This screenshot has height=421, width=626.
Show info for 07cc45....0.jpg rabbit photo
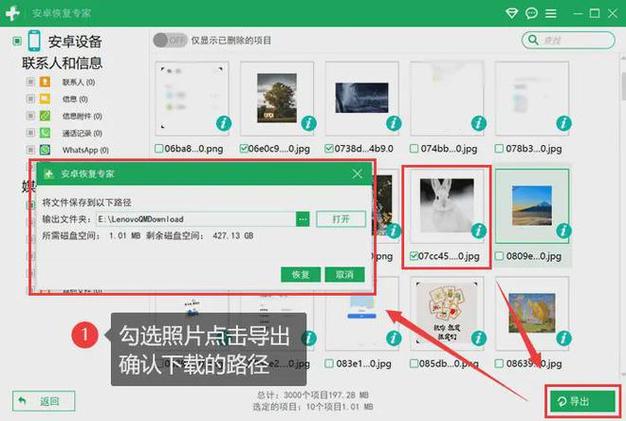click(x=479, y=231)
